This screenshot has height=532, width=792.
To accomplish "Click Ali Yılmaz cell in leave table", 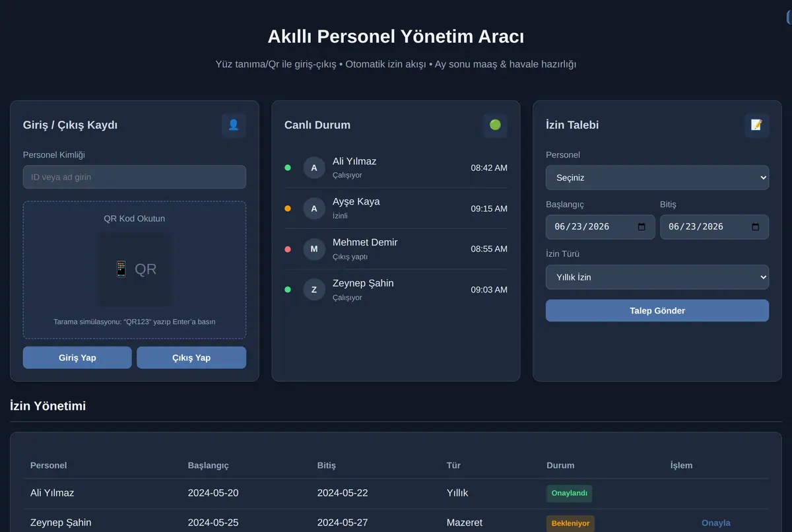I will click(52, 493).
